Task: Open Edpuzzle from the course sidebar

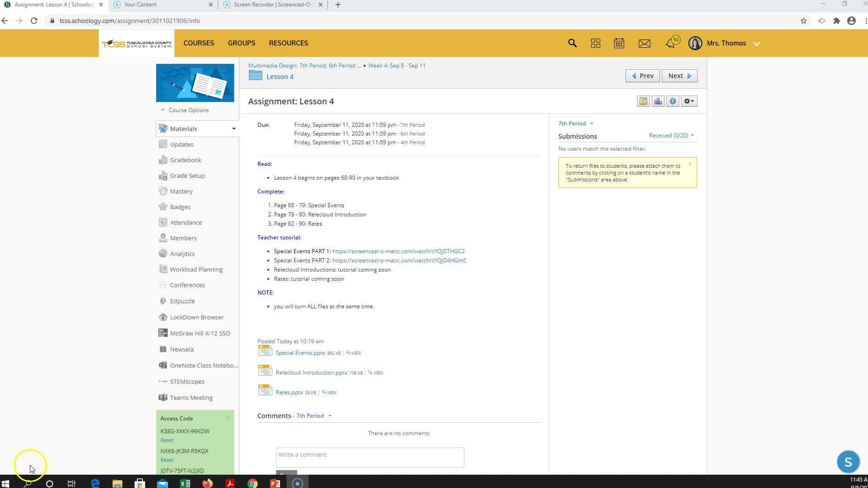Action: [182, 301]
